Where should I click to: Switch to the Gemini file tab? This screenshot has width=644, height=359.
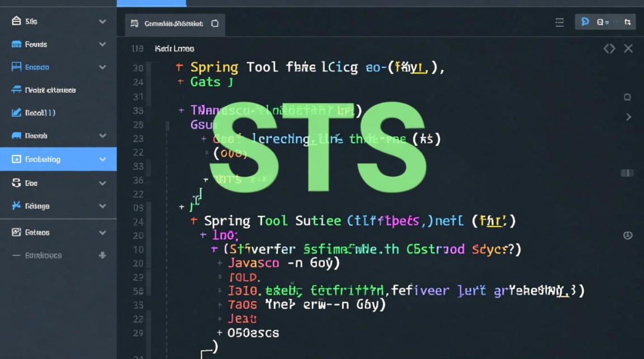point(174,23)
